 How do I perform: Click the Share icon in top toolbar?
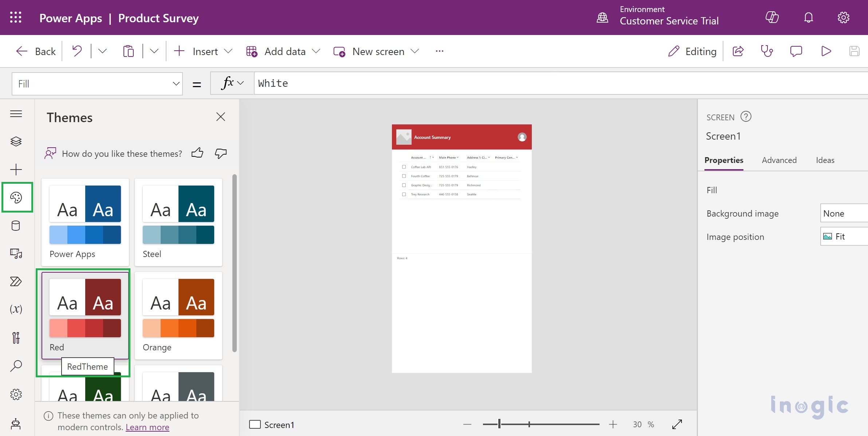pyautogui.click(x=739, y=51)
